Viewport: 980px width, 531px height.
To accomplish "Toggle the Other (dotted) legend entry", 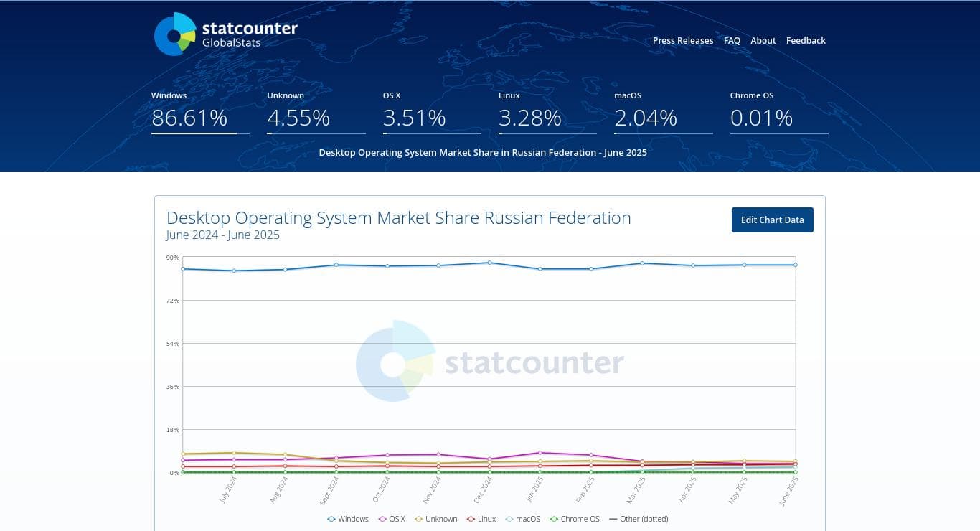I will coord(639,519).
